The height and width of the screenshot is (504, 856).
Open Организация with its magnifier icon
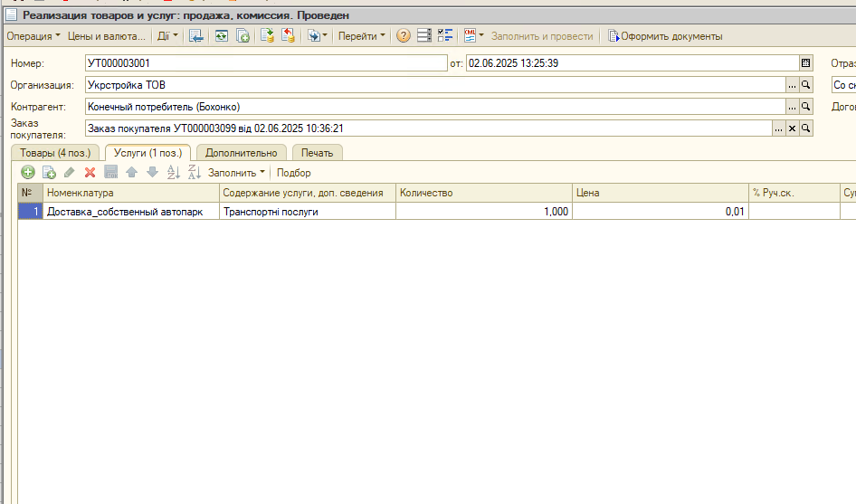click(x=805, y=85)
